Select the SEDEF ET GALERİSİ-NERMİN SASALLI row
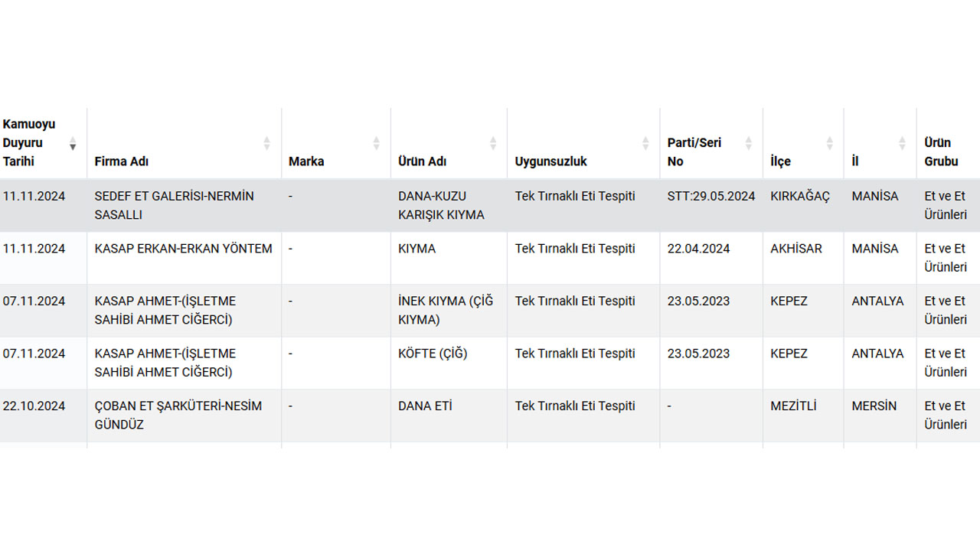 [x=174, y=205]
